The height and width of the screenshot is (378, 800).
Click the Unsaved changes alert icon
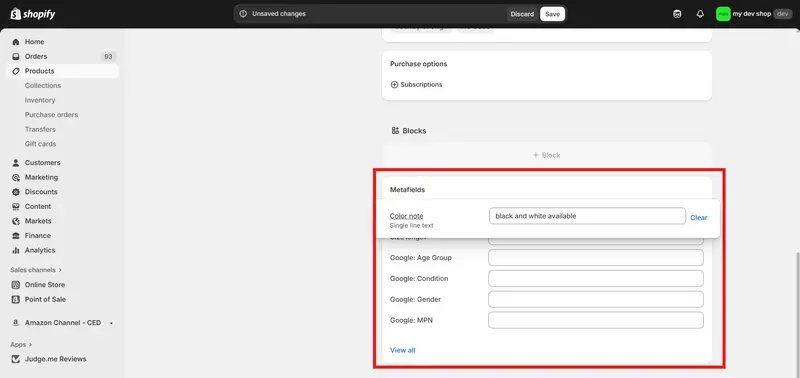(x=243, y=14)
